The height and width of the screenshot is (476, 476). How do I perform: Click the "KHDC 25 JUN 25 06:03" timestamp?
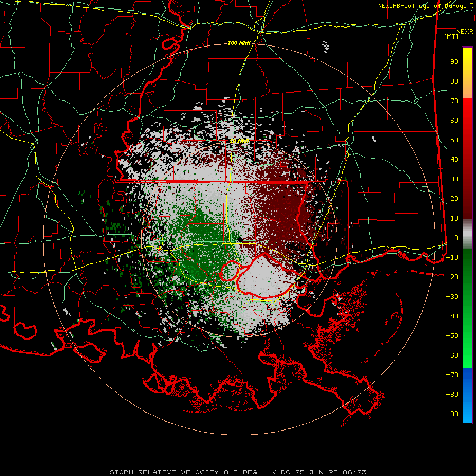tap(319, 472)
